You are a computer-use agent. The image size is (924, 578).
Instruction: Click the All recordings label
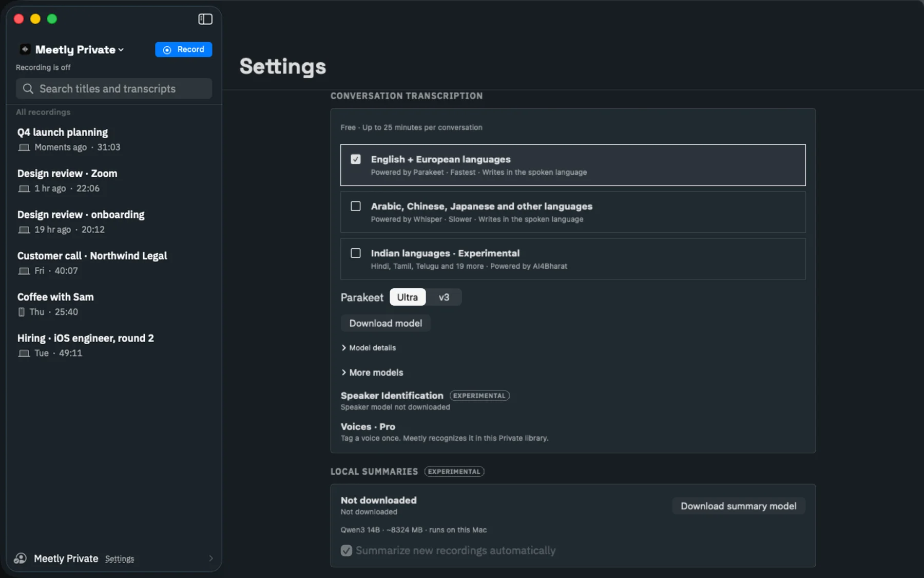pos(43,112)
